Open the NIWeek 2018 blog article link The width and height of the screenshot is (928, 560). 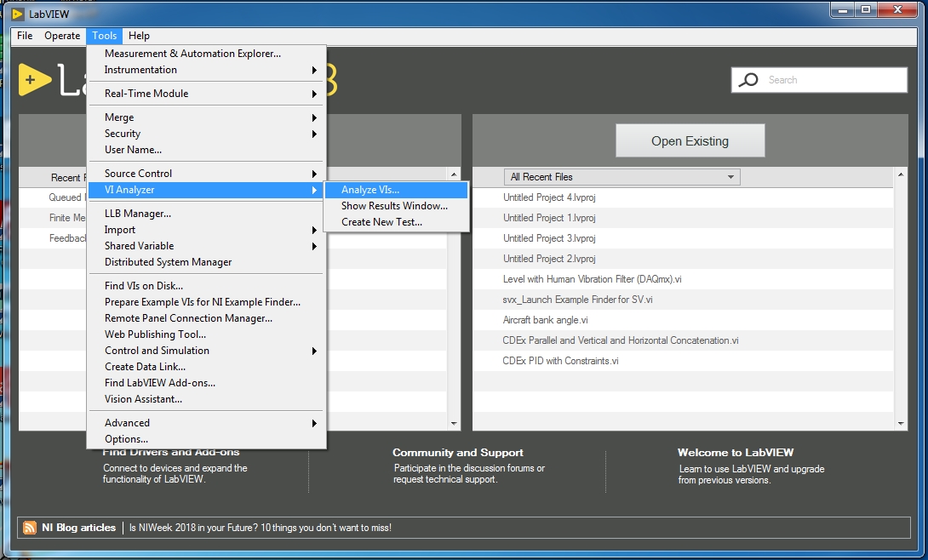tap(261, 528)
